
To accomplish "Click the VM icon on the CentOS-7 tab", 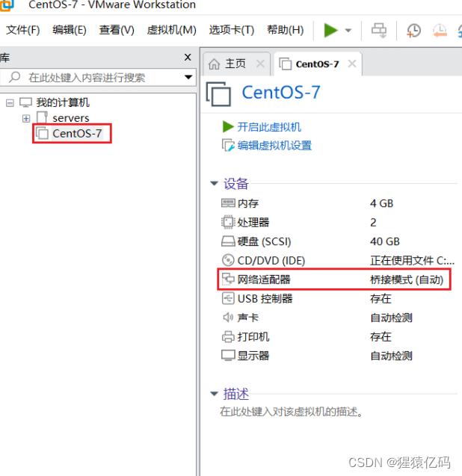I will [x=286, y=64].
